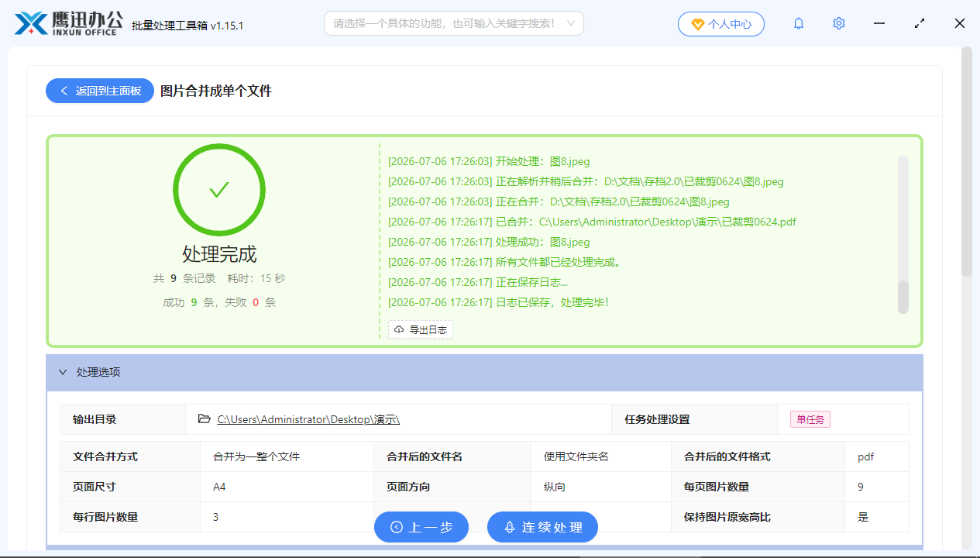Screen dimensions: 980x558
Task: Open 个人中心 user center
Action: tap(721, 24)
